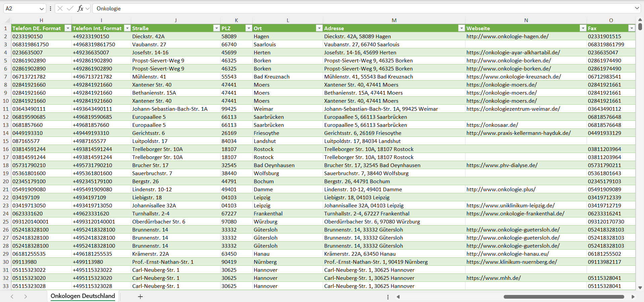This screenshot has width=644, height=302.
Task: Open the Name Box dropdown arrow
Action: point(42,8)
